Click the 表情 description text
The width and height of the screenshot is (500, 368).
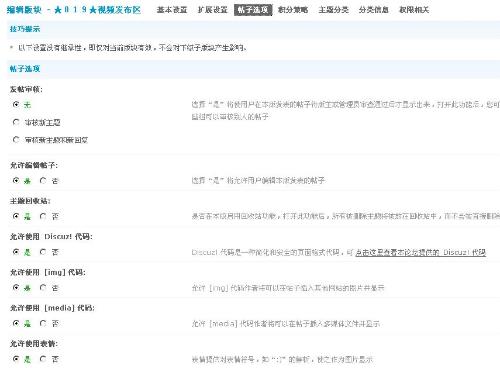click(282, 360)
